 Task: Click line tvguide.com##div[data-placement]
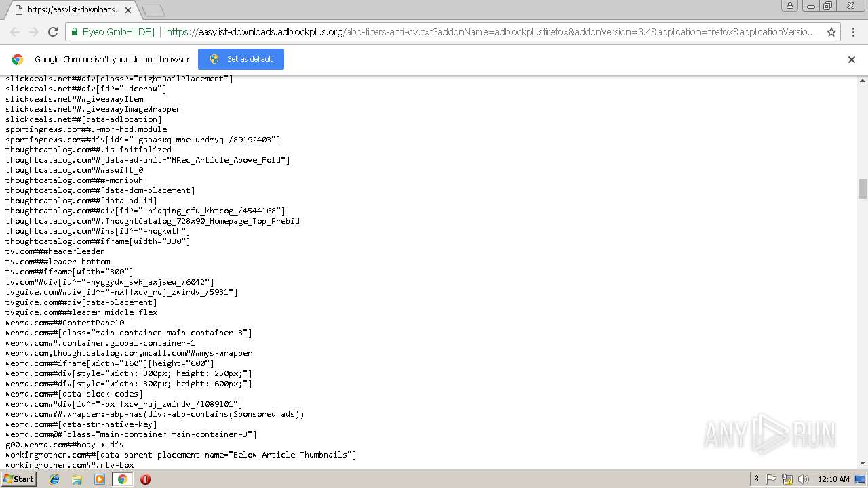81,302
